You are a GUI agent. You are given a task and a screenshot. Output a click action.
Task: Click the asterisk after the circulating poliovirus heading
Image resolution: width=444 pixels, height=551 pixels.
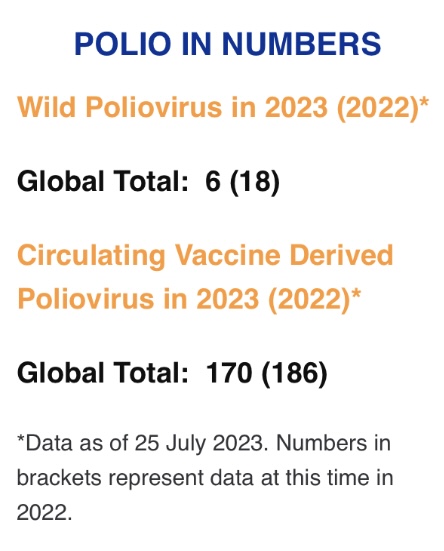coord(356,294)
